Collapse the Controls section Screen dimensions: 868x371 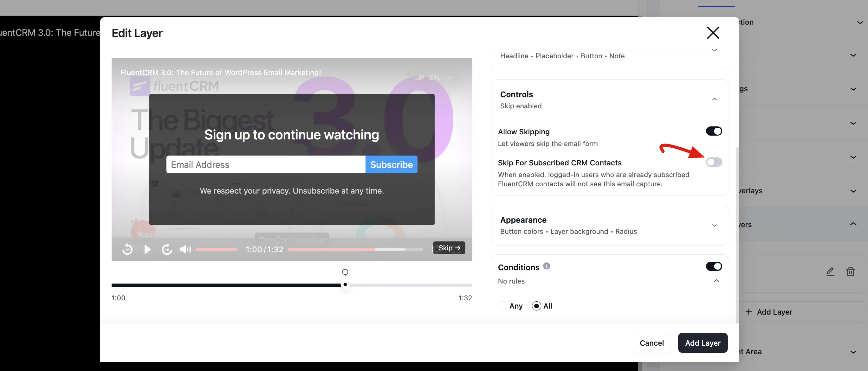coord(714,99)
